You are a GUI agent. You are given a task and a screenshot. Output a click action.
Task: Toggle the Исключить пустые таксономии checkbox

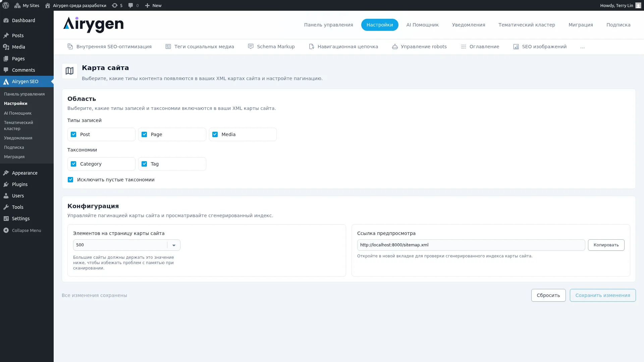(70, 180)
